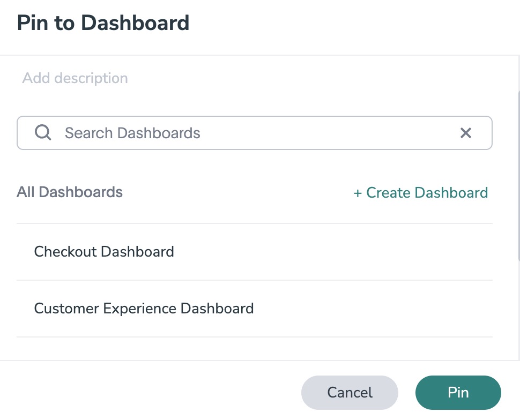Click the All Dashboards section label
This screenshot has width=520, height=420.
tap(70, 192)
